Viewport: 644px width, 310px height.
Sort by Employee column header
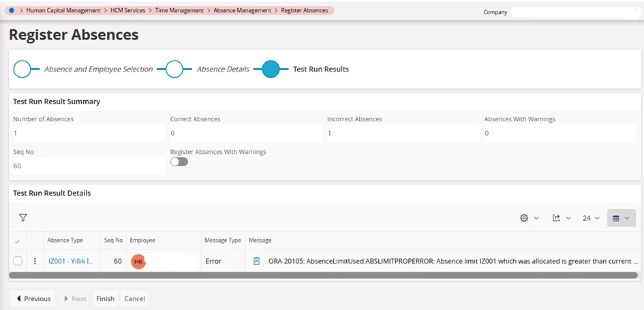pyautogui.click(x=142, y=241)
